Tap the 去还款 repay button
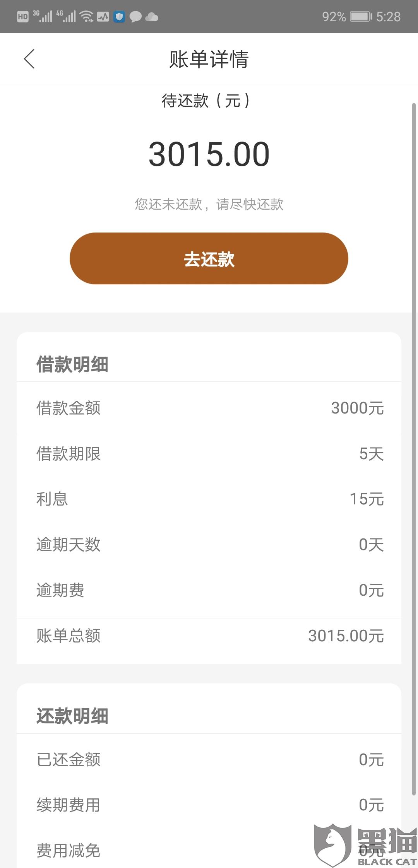This screenshot has width=418, height=868. tap(209, 258)
